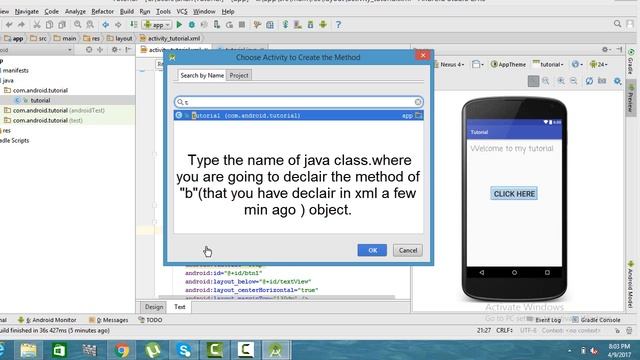Open the Code menu
Image resolution: width=640 pixels, height=360 pixels.
click(51, 11)
